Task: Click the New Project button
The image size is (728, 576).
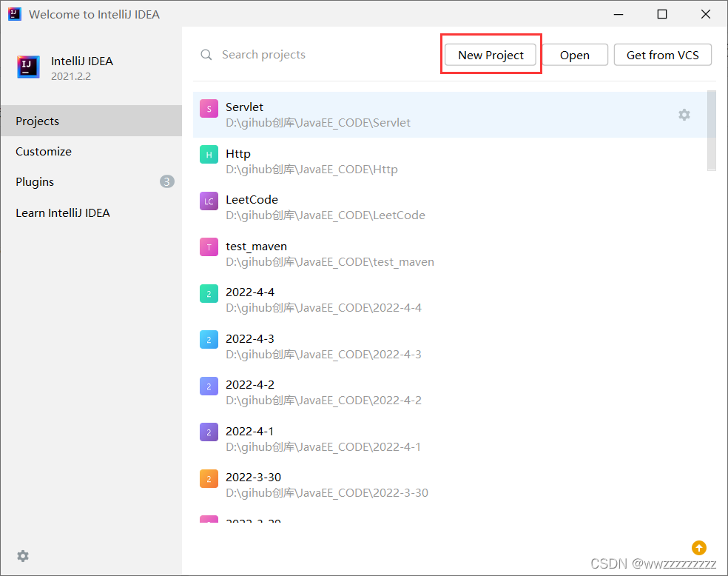Action: tap(491, 55)
